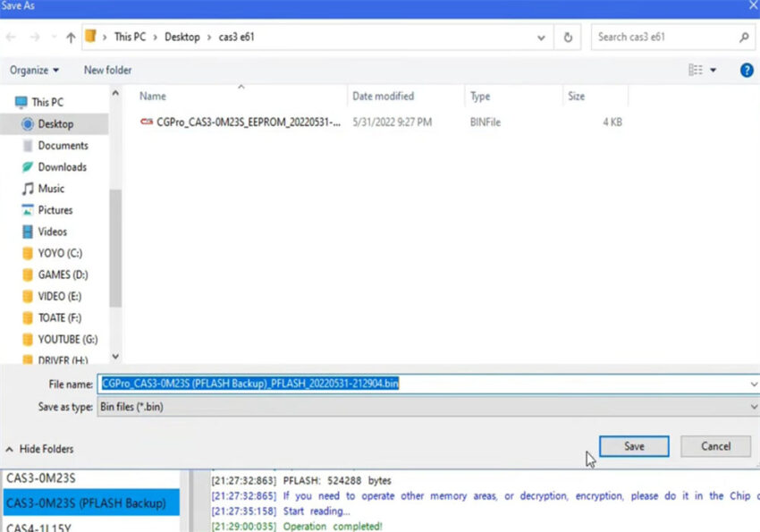Select CAS3-0M23S in the chip list
The image size is (760, 532).
tap(41, 478)
